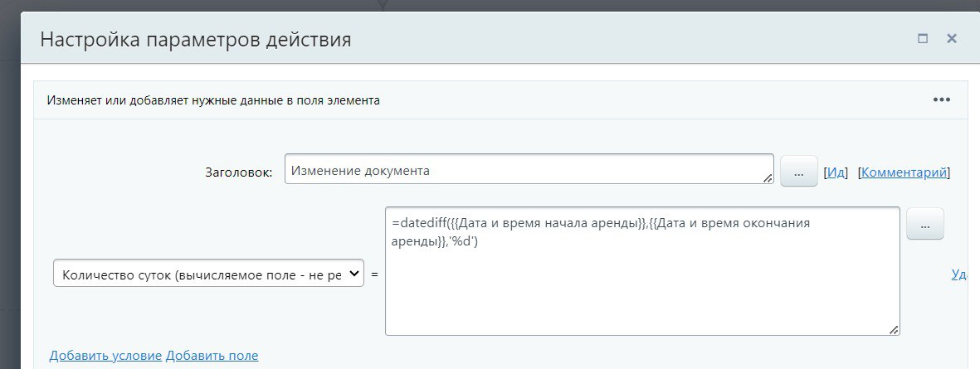Click into the datediff formula text area
Viewport: 980px width, 369px height.
click(x=641, y=282)
